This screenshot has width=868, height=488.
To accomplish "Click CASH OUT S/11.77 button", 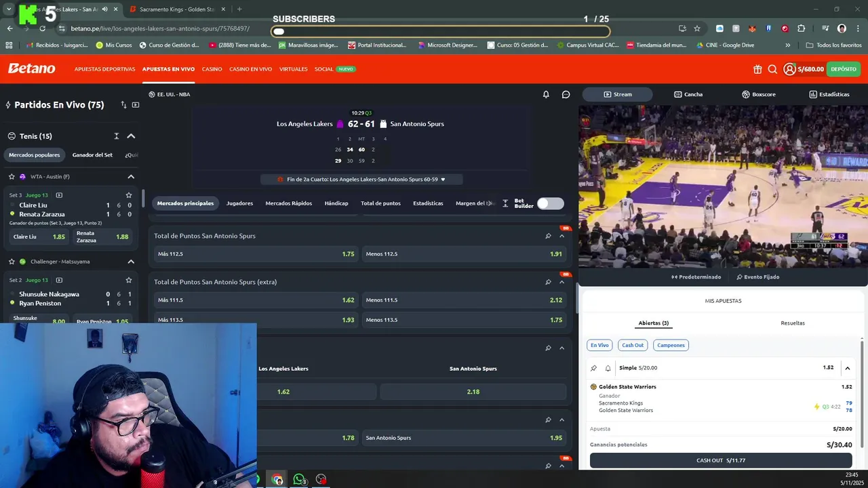I will pos(721,460).
